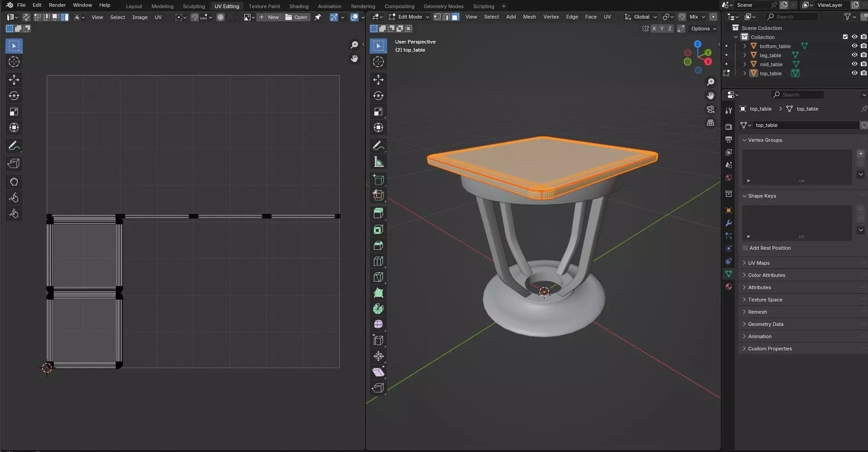
Task: Hide top_table in viewport with eye icon
Action: (x=854, y=73)
